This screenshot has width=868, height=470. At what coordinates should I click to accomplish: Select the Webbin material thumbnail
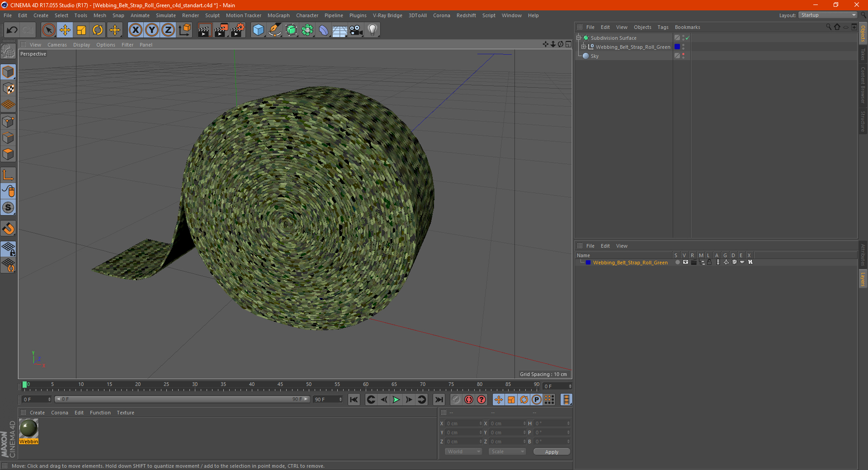[28, 428]
